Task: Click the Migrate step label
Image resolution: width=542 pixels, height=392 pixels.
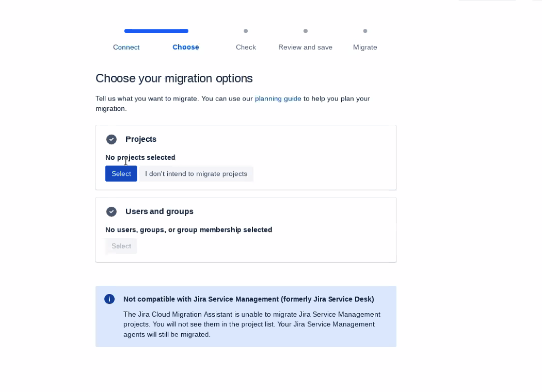Action: (365, 47)
